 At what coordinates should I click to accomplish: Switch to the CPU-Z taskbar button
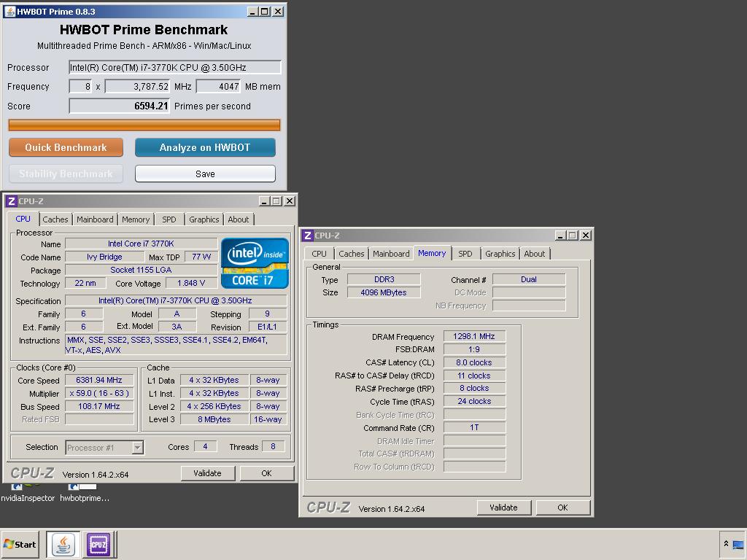point(98,544)
